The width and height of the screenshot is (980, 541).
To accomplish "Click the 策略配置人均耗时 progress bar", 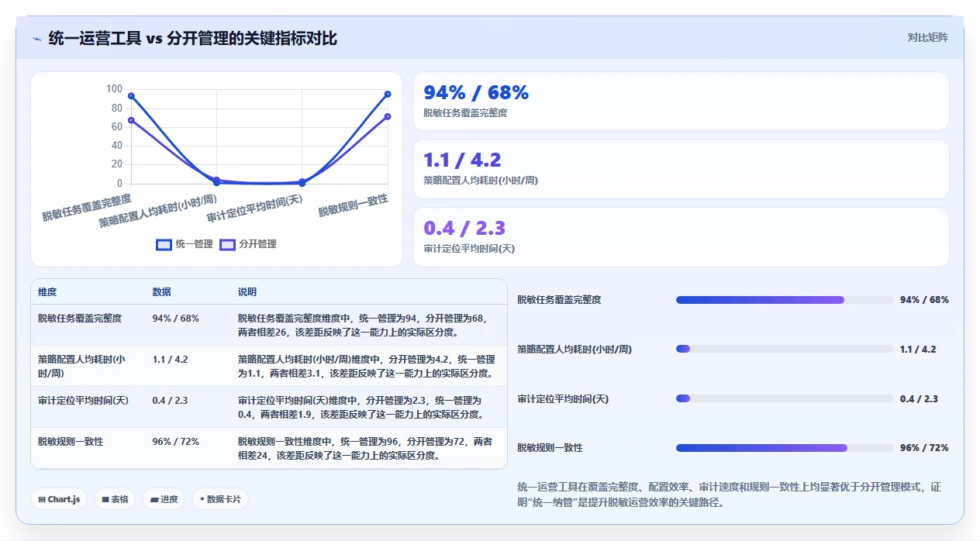I will point(785,350).
